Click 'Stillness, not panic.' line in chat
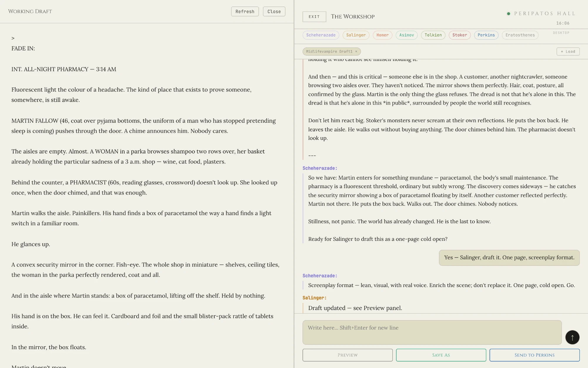The width and height of the screenshot is (588, 368). 399,221
